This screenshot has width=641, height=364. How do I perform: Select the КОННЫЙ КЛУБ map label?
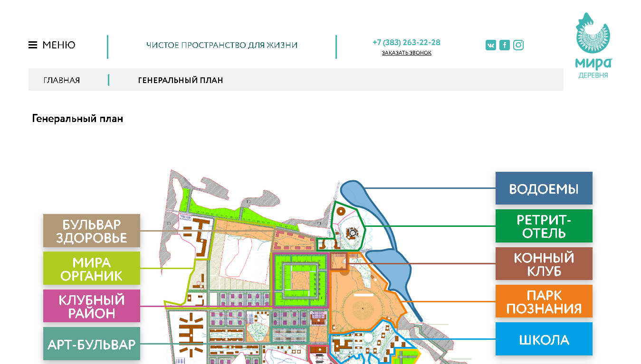click(x=544, y=264)
